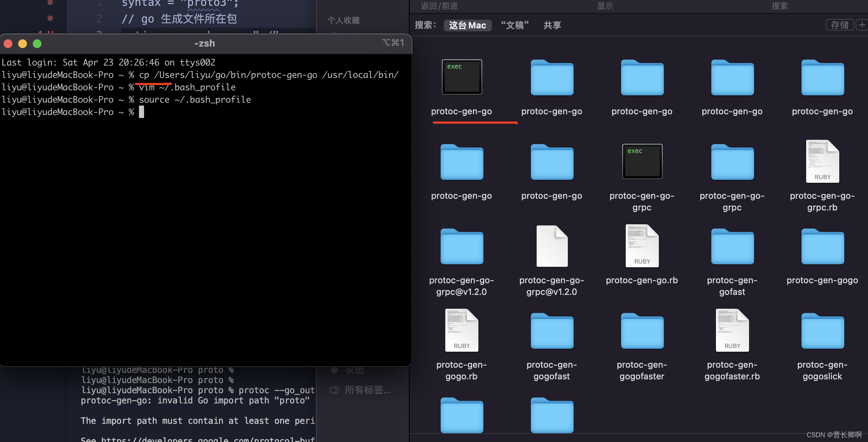The image size is (868, 442).
Task: Select the protoc-gen-gogofaster.rb file
Action: pyautogui.click(x=732, y=331)
